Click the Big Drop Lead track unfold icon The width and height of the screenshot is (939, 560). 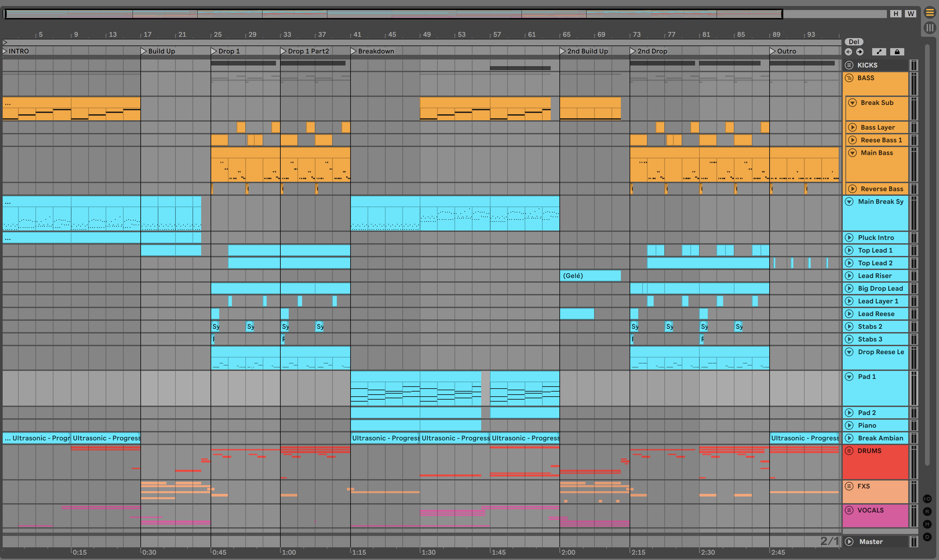click(849, 288)
